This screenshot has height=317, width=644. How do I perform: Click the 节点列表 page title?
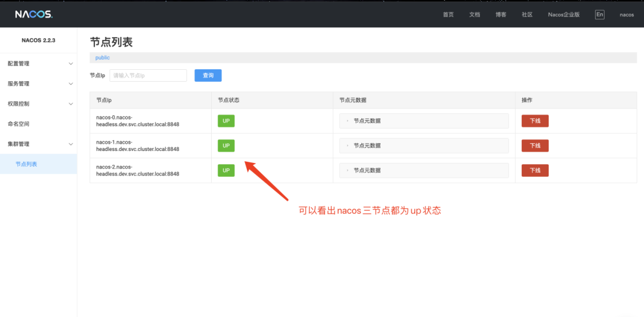(x=112, y=42)
